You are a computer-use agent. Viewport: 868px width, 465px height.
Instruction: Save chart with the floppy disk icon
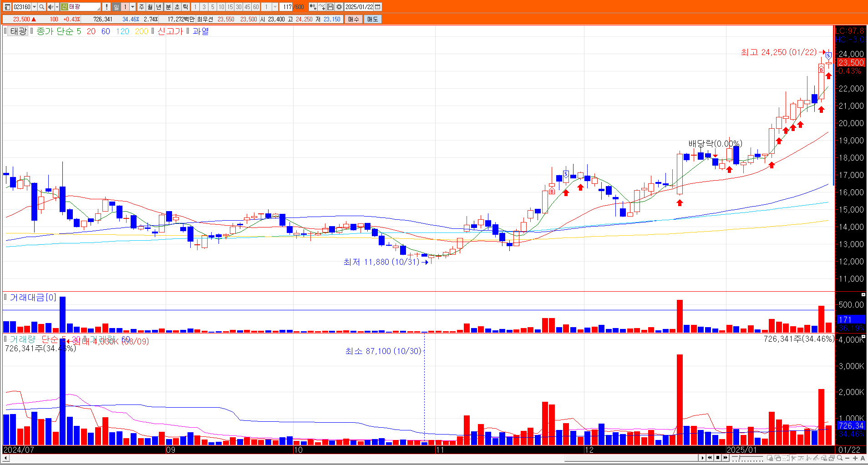point(330,7)
